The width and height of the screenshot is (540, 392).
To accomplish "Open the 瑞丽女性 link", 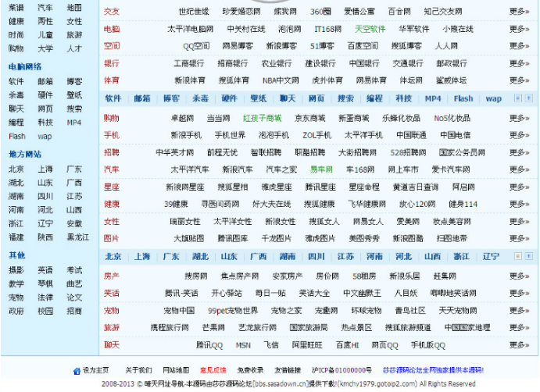I will pyautogui.click(x=185, y=221).
